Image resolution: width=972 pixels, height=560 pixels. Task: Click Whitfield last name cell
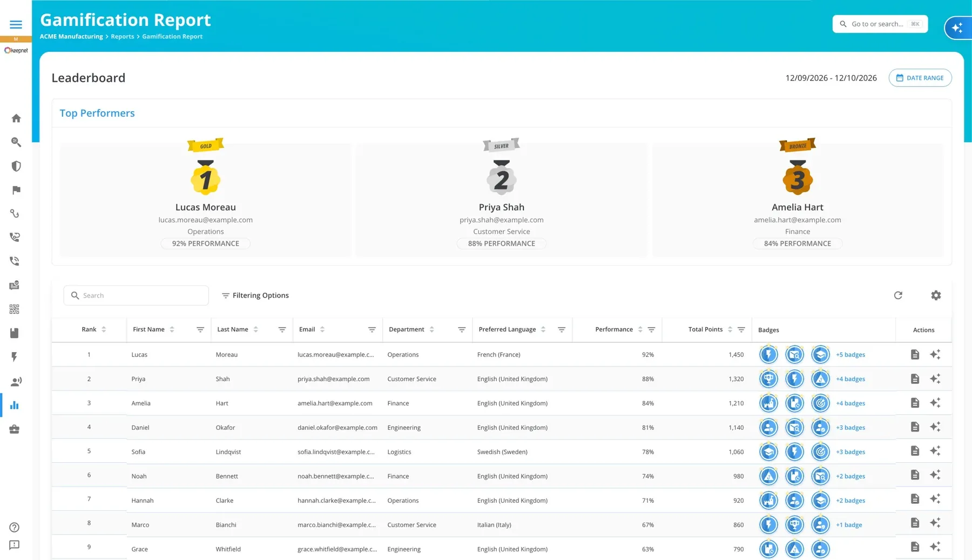click(x=228, y=549)
